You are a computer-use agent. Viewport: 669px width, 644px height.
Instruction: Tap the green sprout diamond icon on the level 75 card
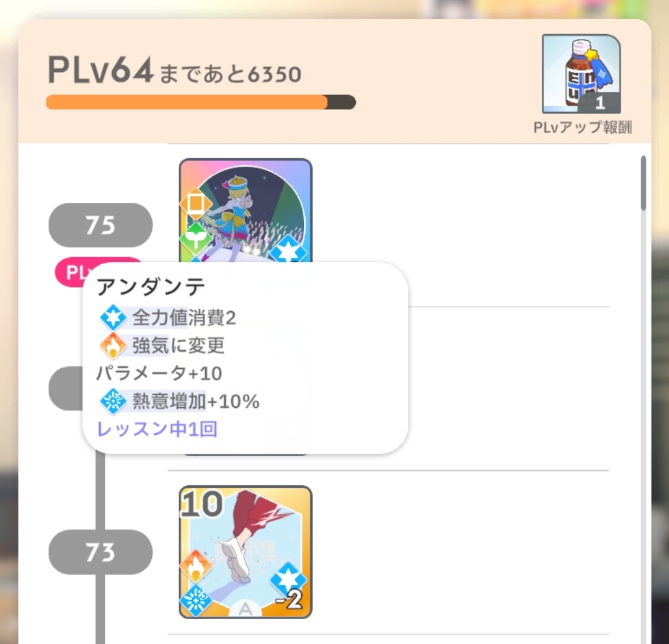coord(195,239)
